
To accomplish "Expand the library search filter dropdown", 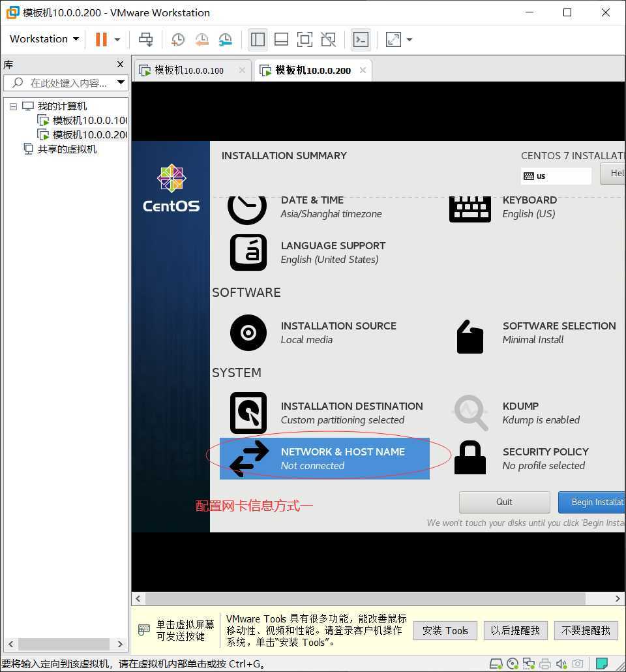I will click(121, 82).
